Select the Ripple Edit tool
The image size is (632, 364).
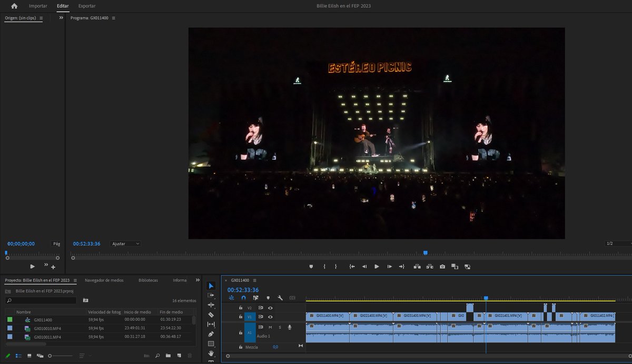pos(211,305)
